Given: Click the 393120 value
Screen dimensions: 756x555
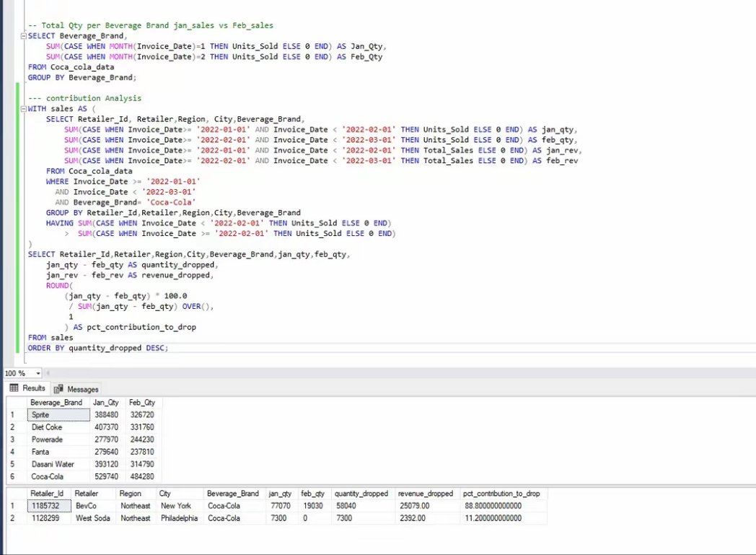Looking at the screenshot, I should click(107, 464).
